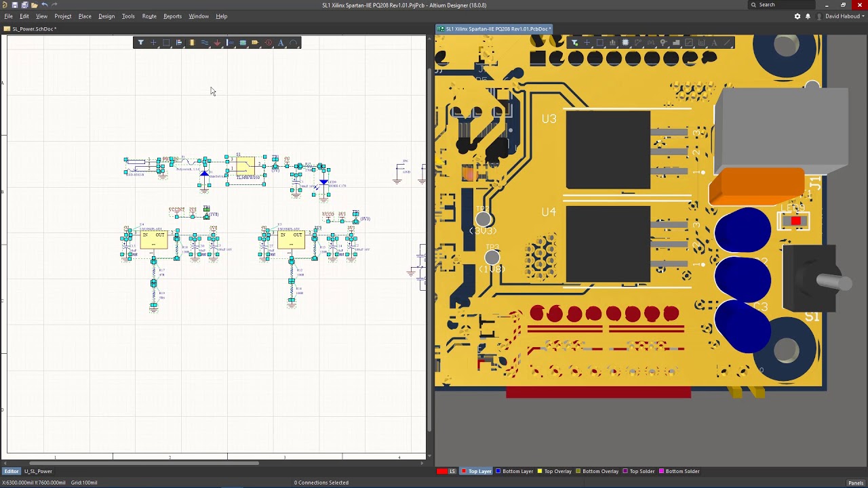Click the LS layer set button
Viewport: 868px width, 488px height.
tap(452, 471)
